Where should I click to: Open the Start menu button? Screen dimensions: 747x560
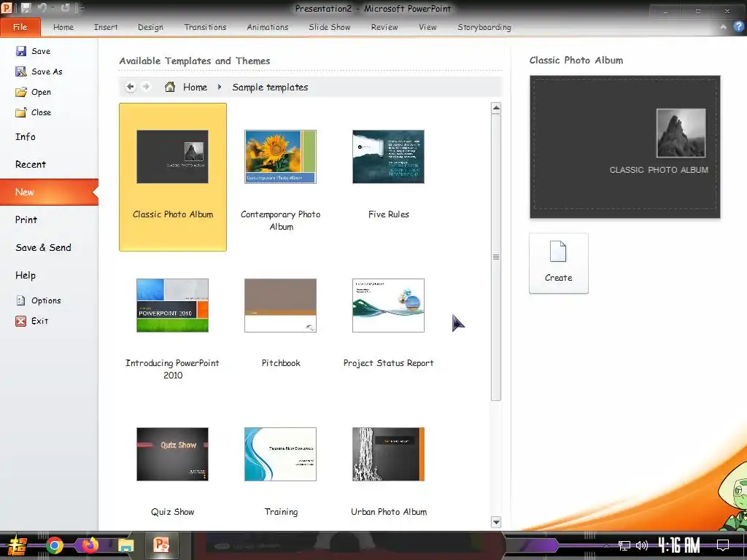(17, 545)
